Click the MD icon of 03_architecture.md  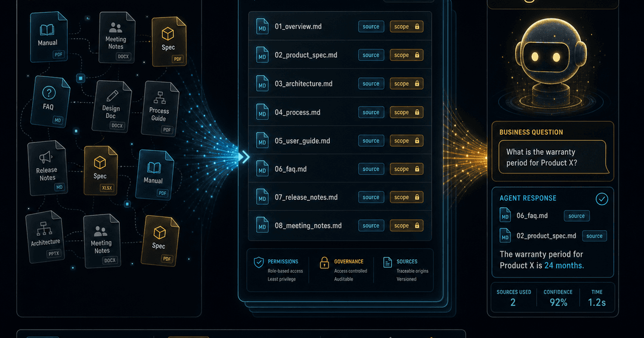(262, 84)
